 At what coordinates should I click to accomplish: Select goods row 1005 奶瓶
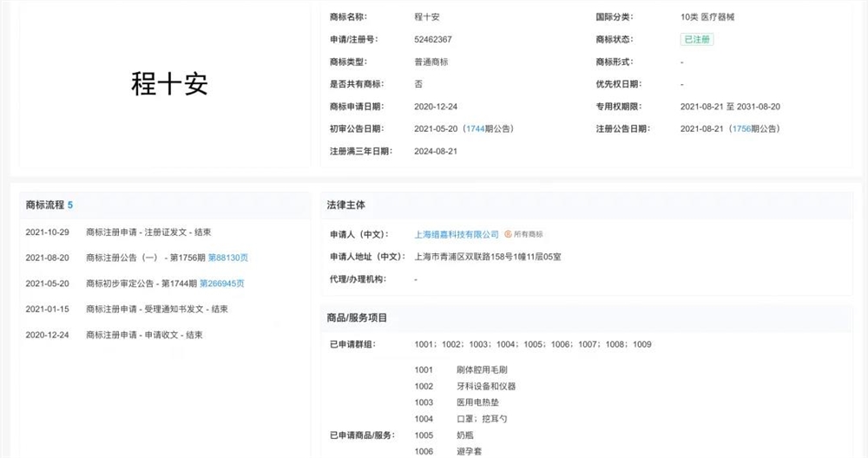click(444, 435)
